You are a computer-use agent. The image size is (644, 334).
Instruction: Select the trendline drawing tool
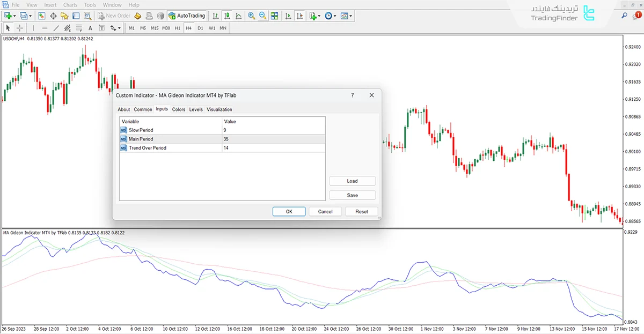pyautogui.click(x=56, y=28)
